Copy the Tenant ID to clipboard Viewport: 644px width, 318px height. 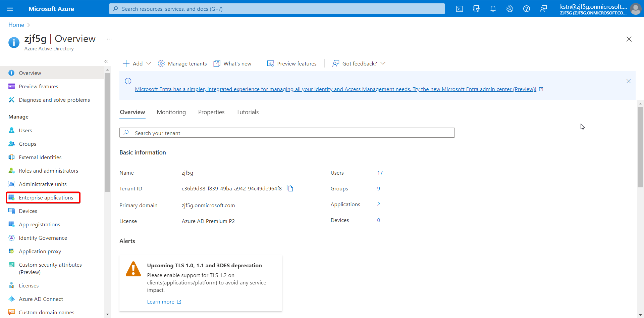290,188
